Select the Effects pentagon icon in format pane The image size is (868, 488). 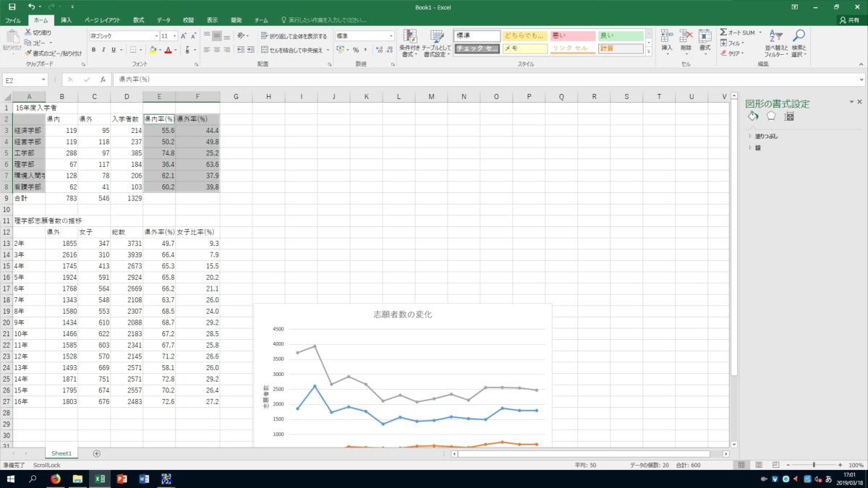771,116
